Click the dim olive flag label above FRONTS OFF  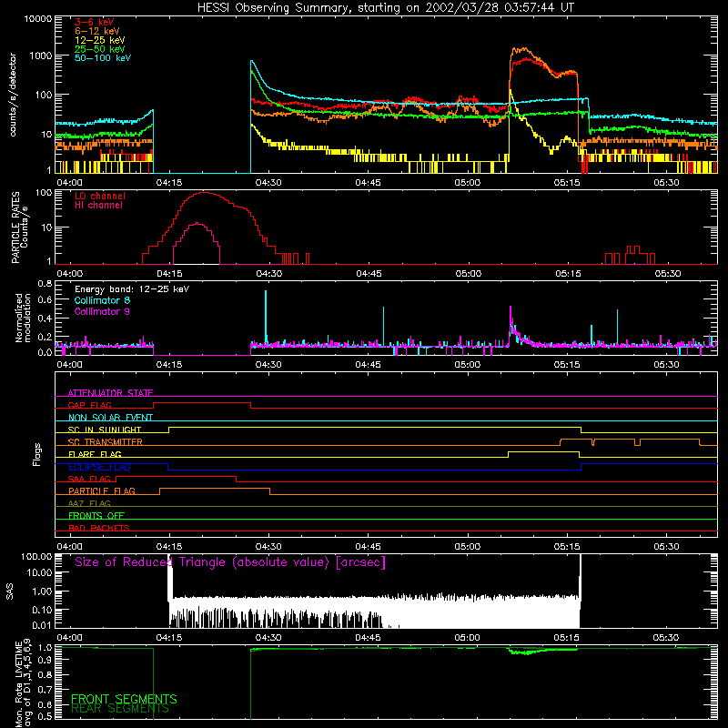(x=89, y=503)
